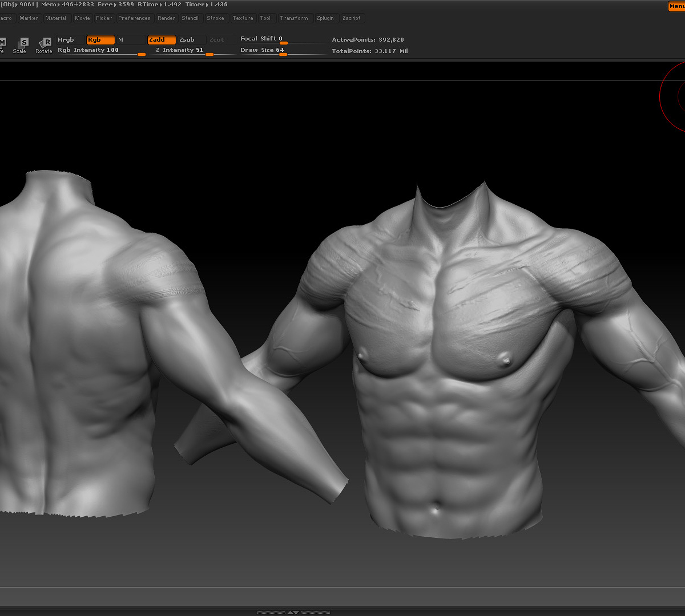Enable the Mrgb paint mode
The width and height of the screenshot is (685, 616).
70,40
